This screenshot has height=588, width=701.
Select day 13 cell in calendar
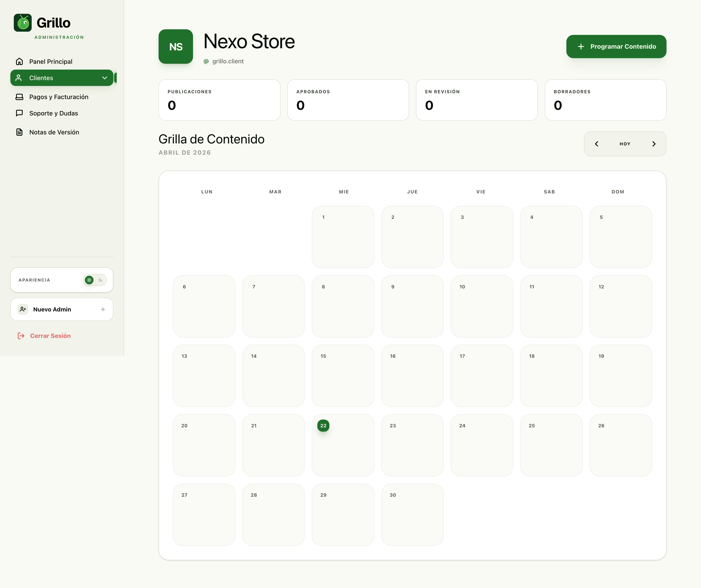click(204, 376)
